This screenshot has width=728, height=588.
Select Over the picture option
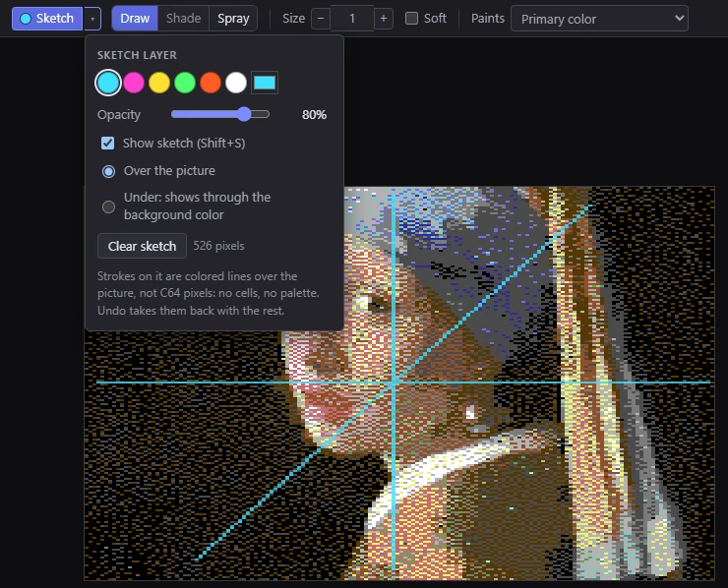(x=108, y=171)
